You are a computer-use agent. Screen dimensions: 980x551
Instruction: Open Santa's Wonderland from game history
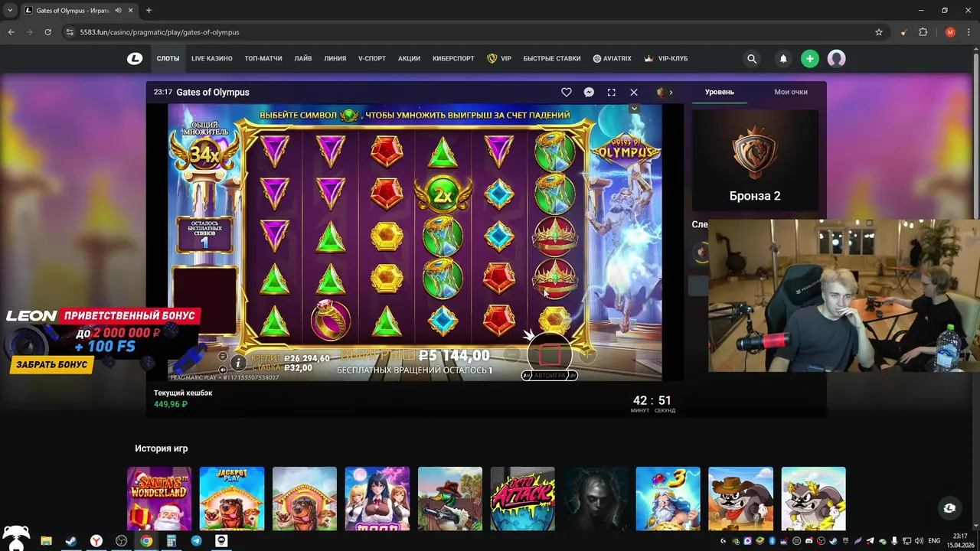click(x=159, y=499)
